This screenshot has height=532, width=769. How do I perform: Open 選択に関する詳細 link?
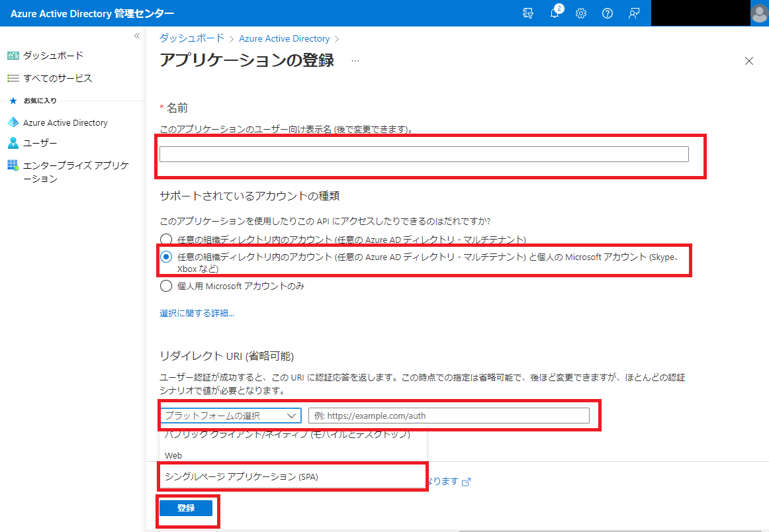pyautogui.click(x=197, y=314)
